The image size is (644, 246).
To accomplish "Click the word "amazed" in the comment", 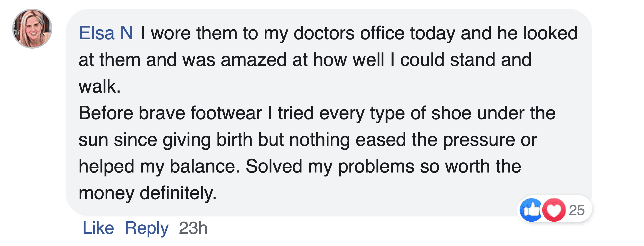I will tap(254, 60).
